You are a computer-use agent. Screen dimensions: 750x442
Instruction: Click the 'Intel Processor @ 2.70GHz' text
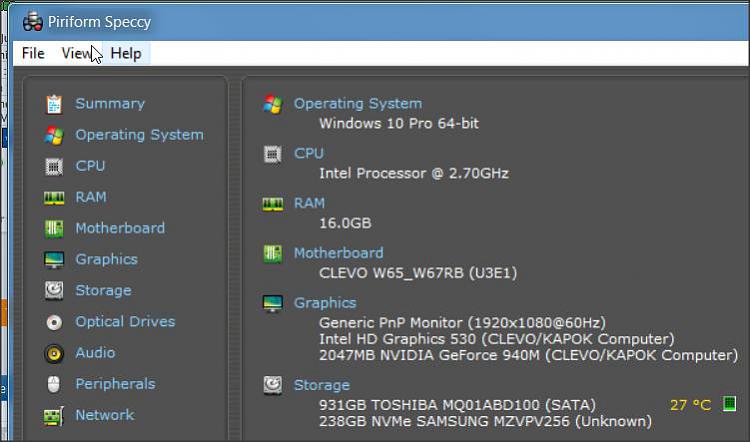[x=414, y=173]
